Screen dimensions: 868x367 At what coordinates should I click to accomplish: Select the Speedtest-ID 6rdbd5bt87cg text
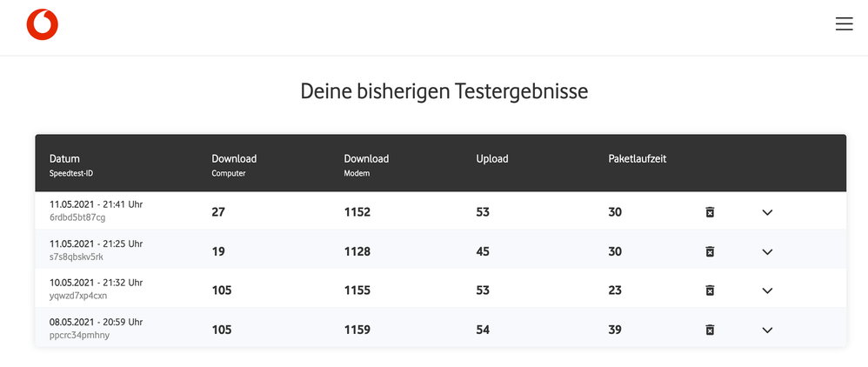77,218
